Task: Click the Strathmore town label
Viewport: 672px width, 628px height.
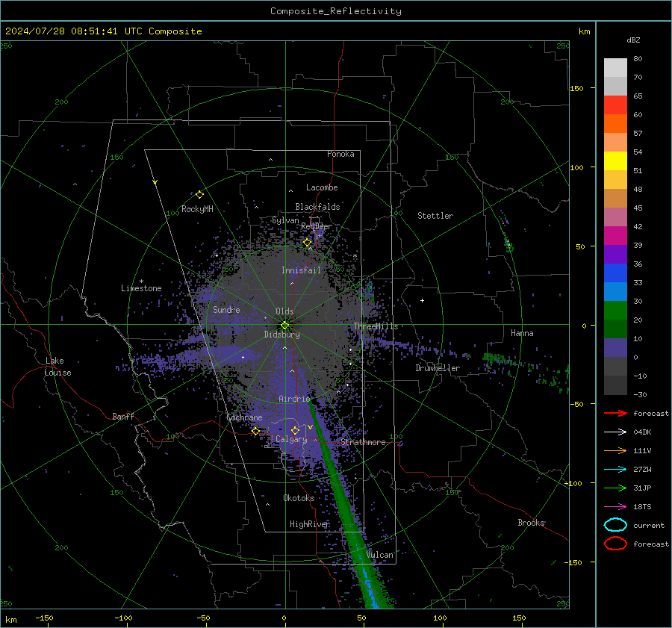Action: pos(363,442)
